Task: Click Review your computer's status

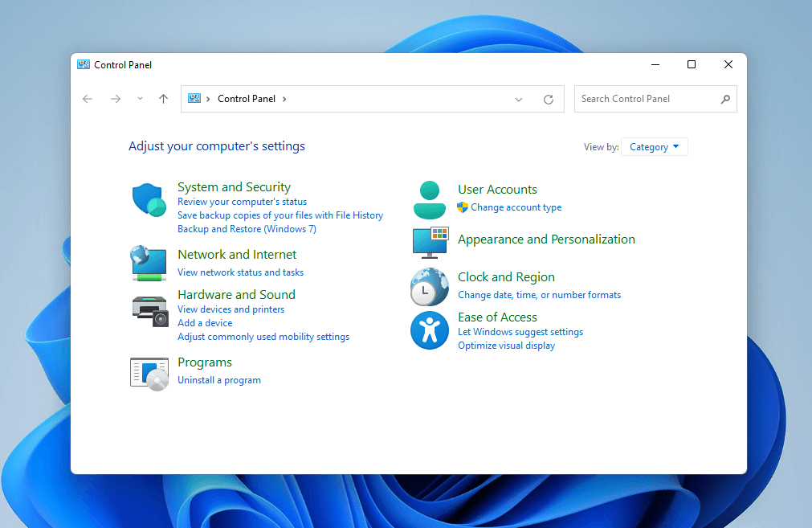Action: click(x=242, y=202)
